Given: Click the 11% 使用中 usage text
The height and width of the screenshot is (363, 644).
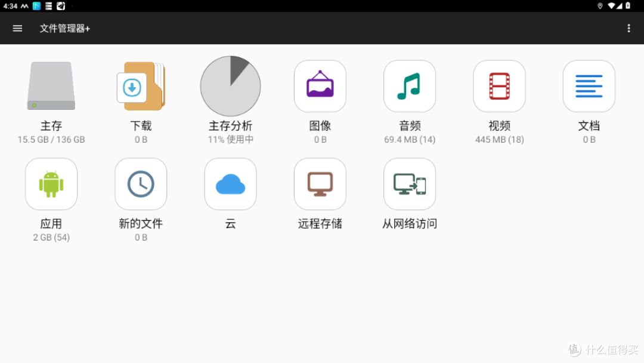Looking at the screenshot, I should click(230, 139).
